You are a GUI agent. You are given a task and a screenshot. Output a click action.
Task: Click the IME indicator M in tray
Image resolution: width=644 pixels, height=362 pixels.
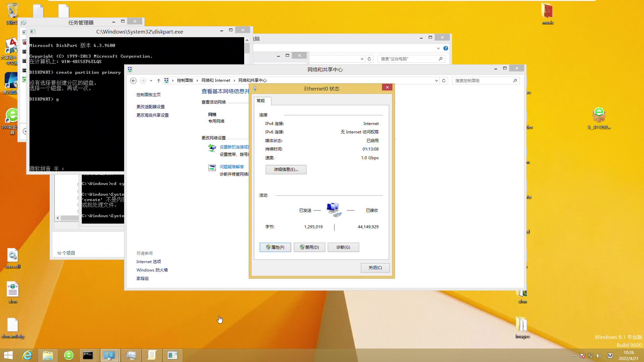(x=610, y=356)
